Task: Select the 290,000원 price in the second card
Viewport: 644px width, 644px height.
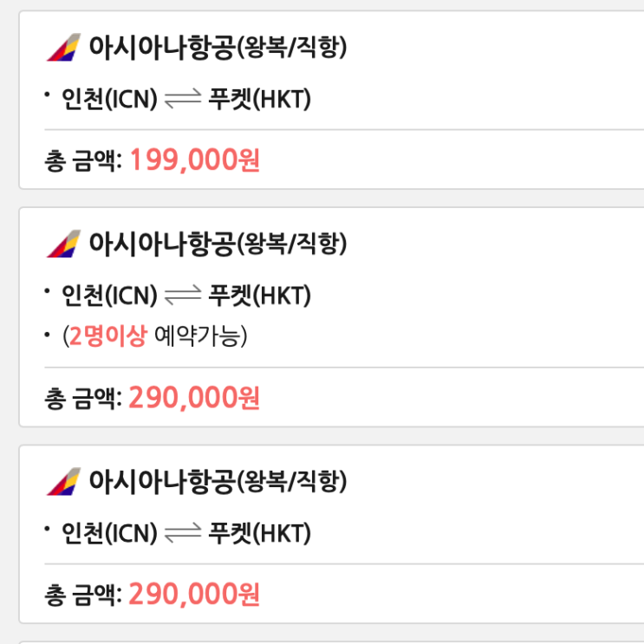Action: [195, 398]
